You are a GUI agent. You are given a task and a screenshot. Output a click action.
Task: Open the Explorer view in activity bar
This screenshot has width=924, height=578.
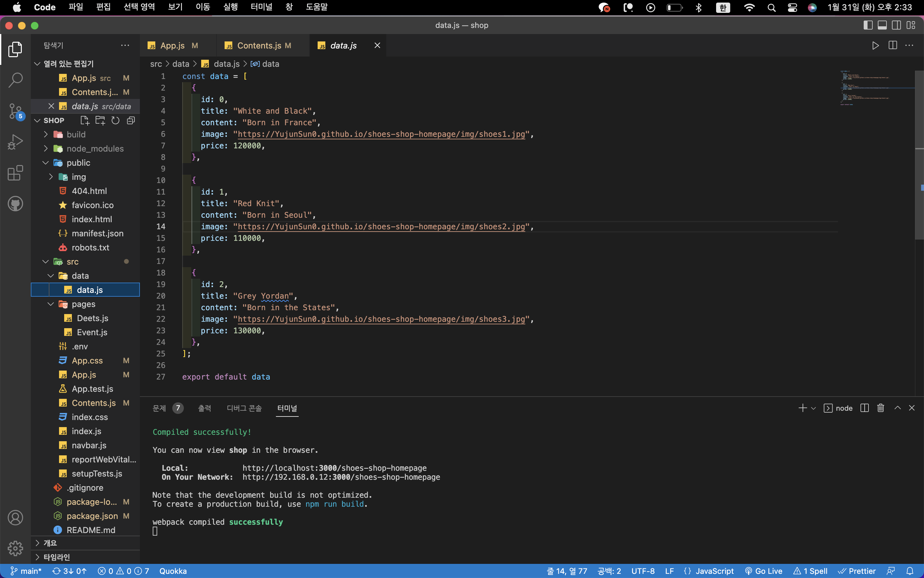[15, 49]
